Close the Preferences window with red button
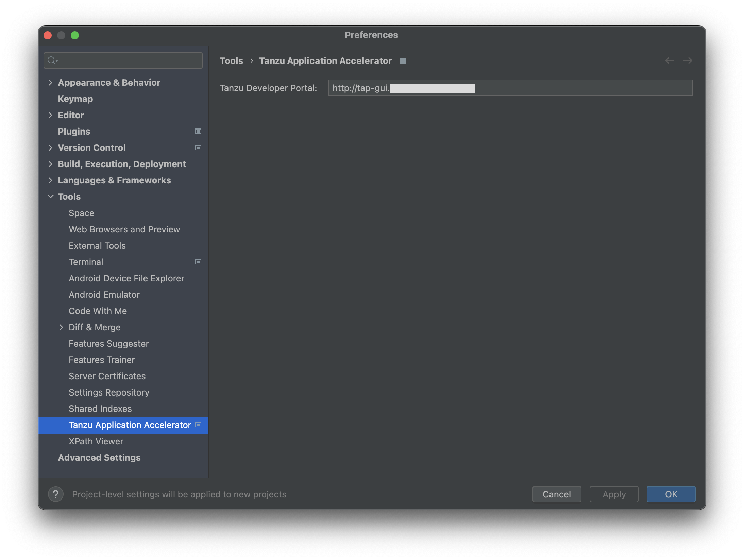 pyautogui.click(x=48, y=35)
